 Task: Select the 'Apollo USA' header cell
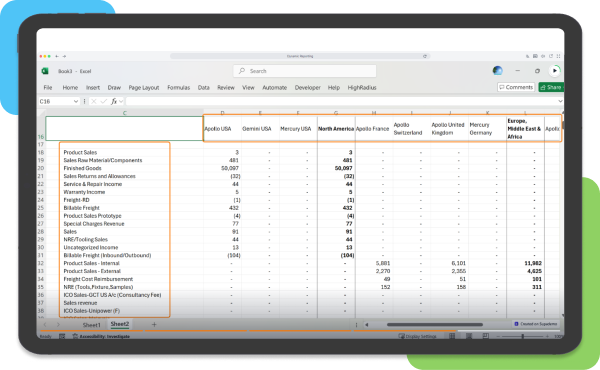tap(222, 129)
